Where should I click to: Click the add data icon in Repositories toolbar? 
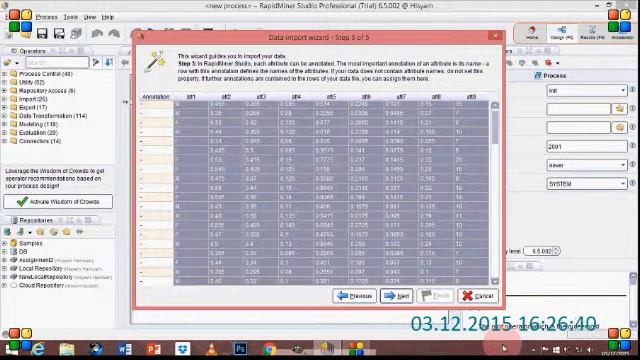point(7,232)
